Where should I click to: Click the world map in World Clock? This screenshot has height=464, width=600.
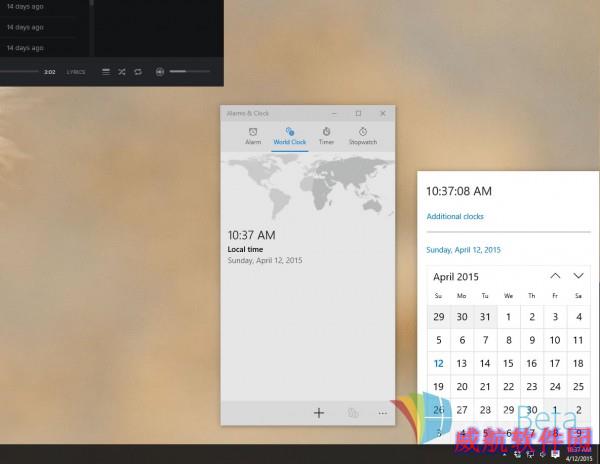(308, 186)
